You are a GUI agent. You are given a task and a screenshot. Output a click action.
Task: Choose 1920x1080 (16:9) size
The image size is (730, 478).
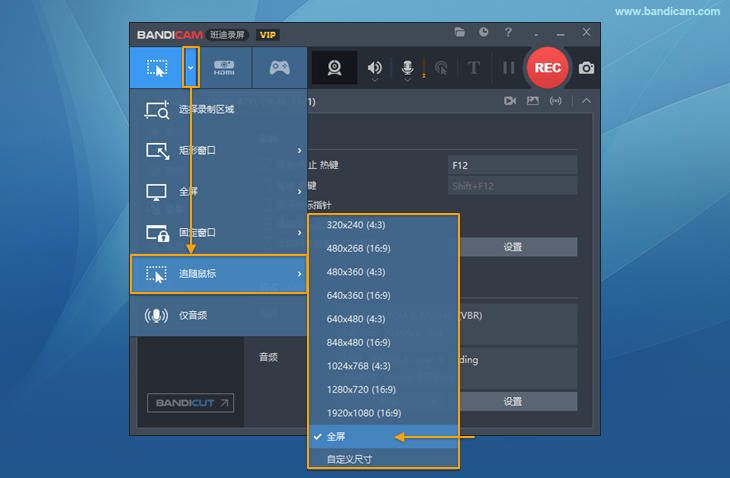[384, 413]
